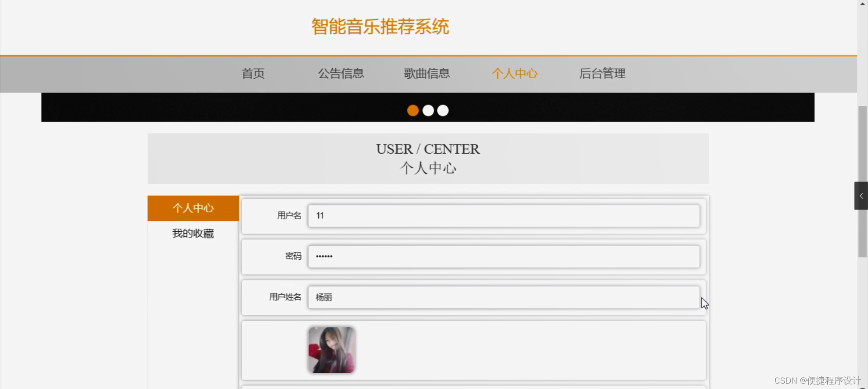Image resolution: width=868 pixels, height=389 pixels.
Task: Click the scrollbar up arrow at top
Action: pyautogui.click(x=863, y=3)
